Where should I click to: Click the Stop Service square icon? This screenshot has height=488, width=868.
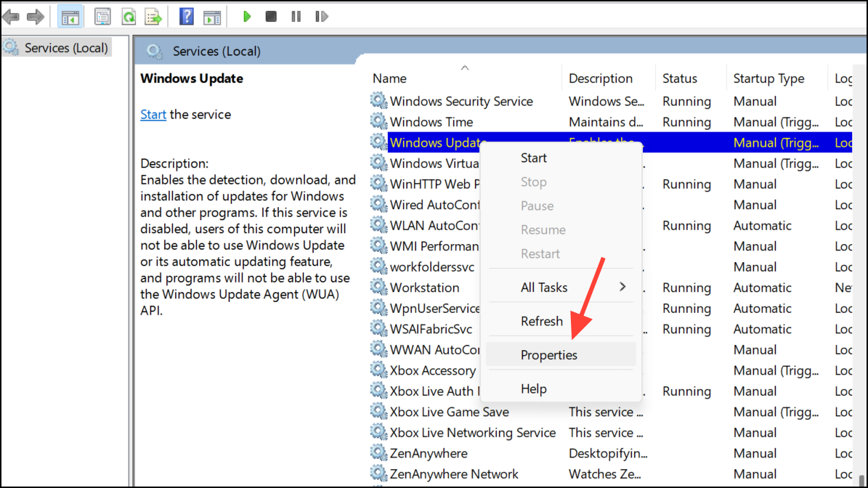[x=271, y=16]
